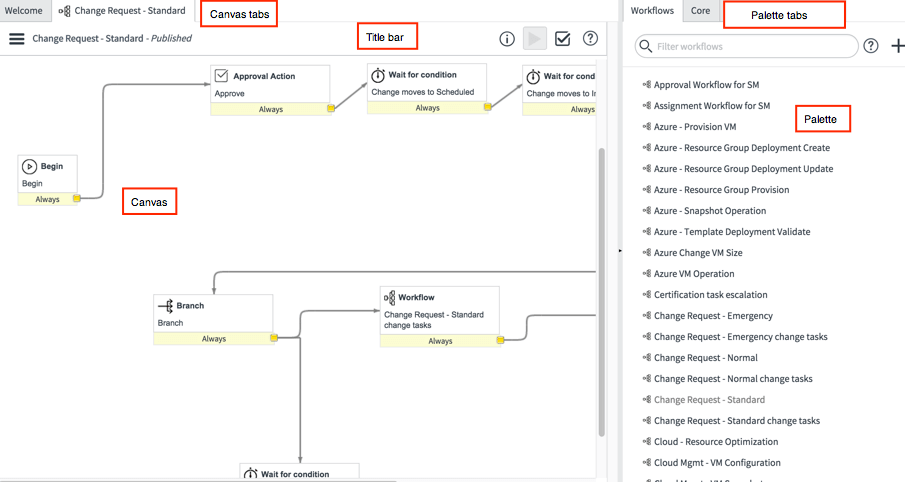Click the Workflow activity icon
Screen dimensions: 905x482
[x=390, y=297]
